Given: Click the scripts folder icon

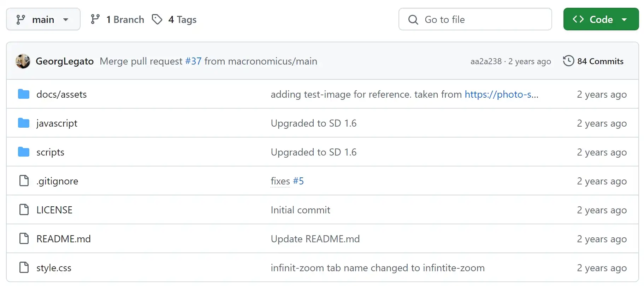Looking at the screenshot, I should click(x=24, y=152).
